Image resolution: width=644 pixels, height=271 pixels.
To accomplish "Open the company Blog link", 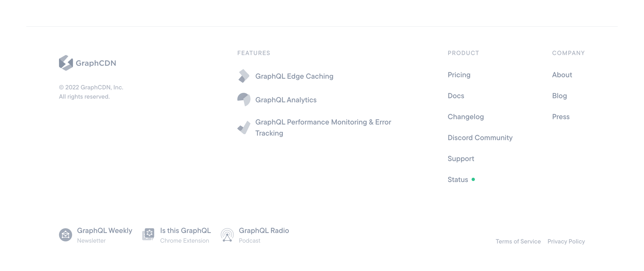I will [x=559, y=96].
